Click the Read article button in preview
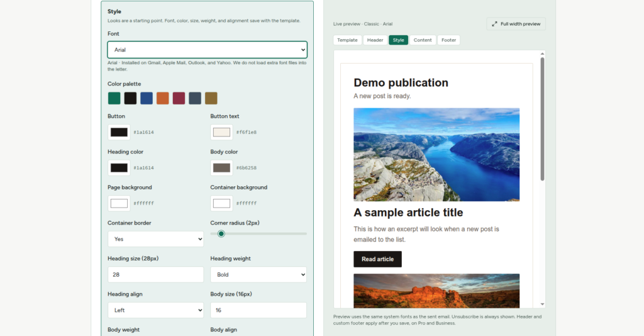 (x=377, y=259)
